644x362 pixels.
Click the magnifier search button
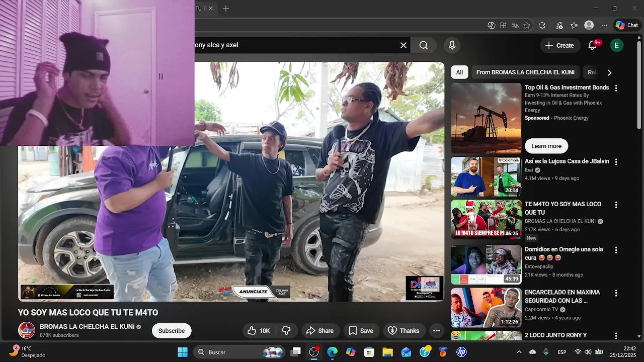[424, 45]
